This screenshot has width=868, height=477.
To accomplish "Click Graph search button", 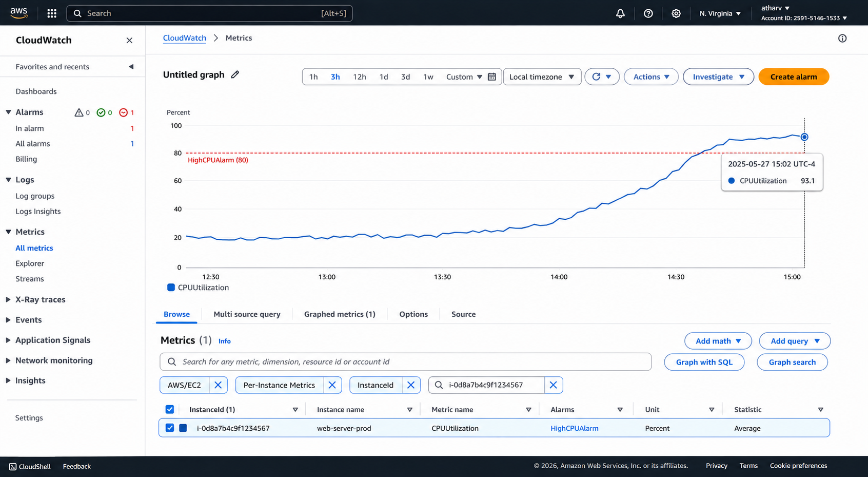I will tap(792, 362).
